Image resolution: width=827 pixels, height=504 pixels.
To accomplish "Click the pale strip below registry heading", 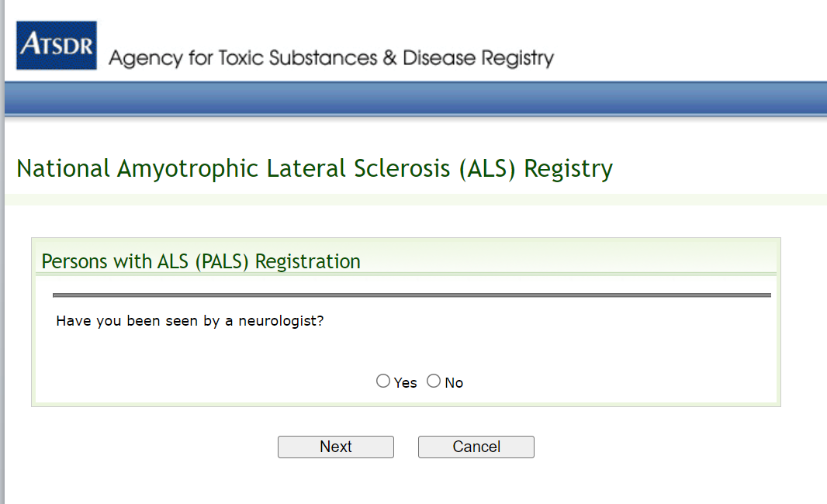I will 415,199.
